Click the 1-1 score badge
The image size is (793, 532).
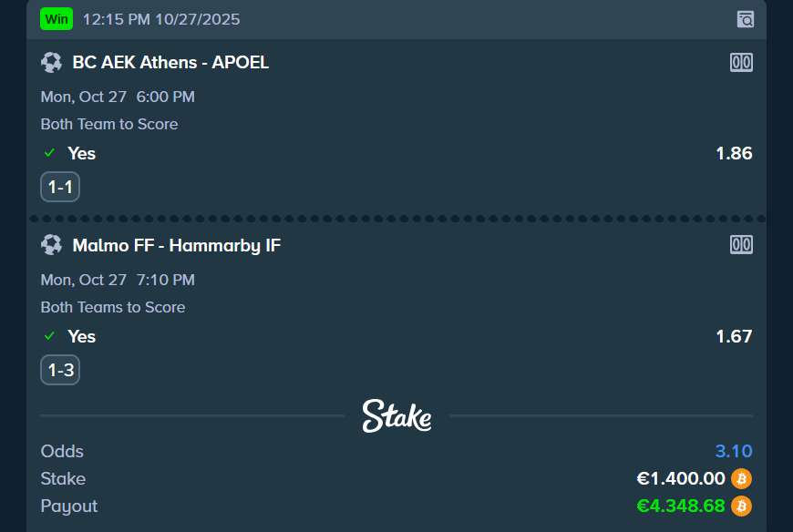(x=60, y=188)
